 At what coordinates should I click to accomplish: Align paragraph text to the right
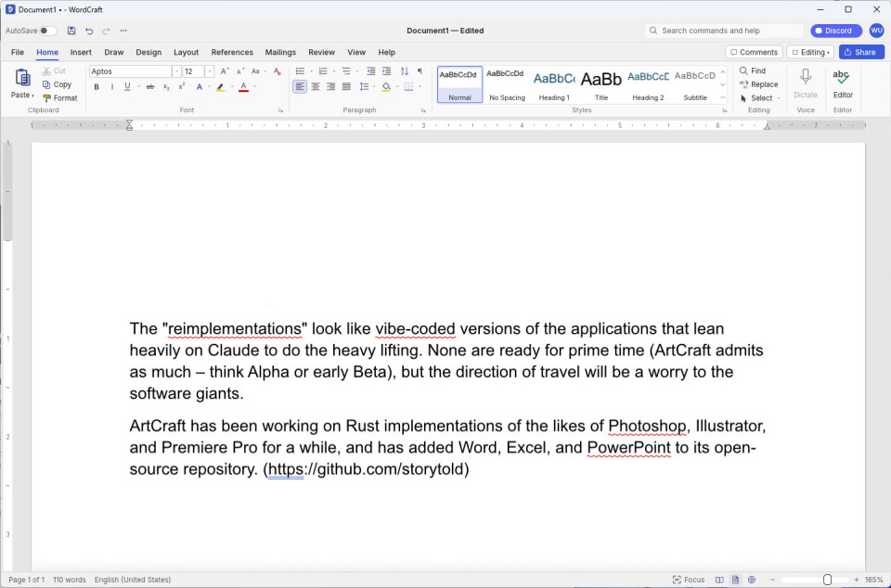click(330, 87)
